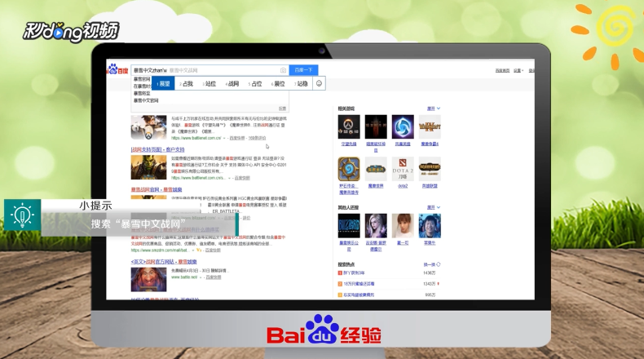Open the League of Legends logo icon
Viewport: 644px width, 359px height.
430,169
